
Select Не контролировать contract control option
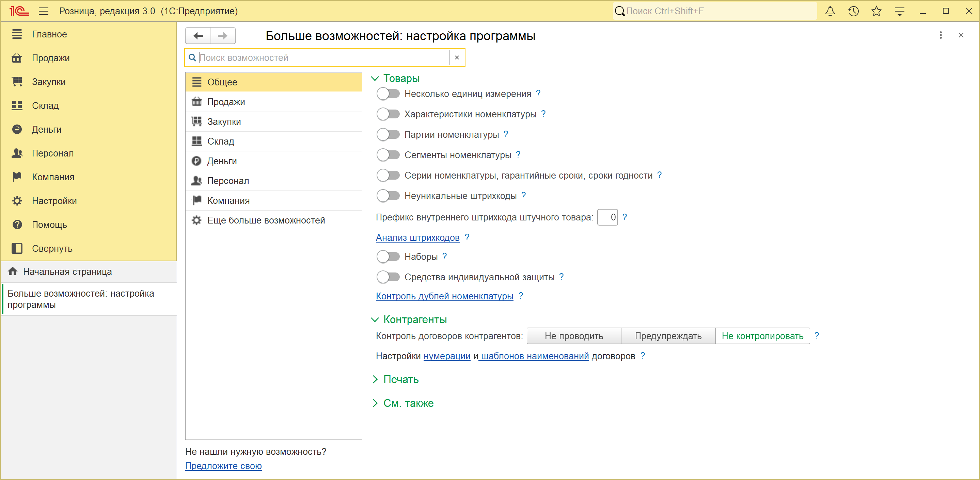click(762, 336)
